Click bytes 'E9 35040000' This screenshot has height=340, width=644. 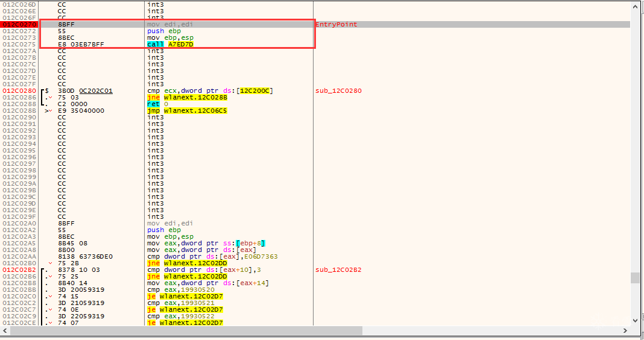[81, 111]
